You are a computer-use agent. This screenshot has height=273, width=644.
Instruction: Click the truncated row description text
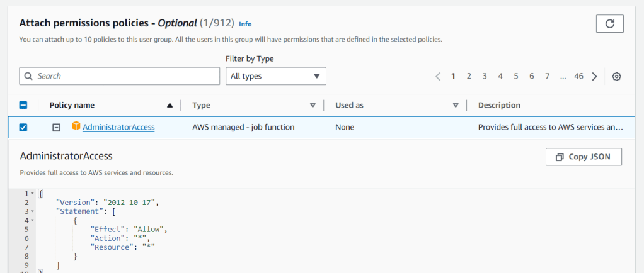(x=551, y=127)
